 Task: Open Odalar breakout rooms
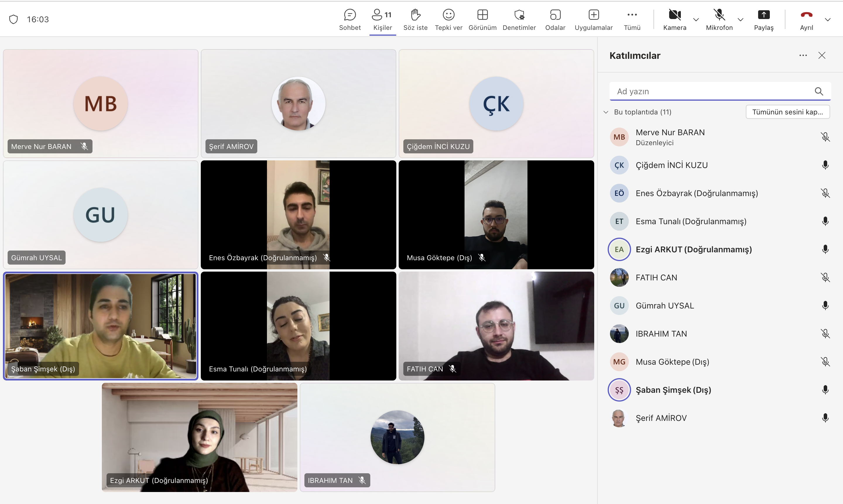point(555,15)
